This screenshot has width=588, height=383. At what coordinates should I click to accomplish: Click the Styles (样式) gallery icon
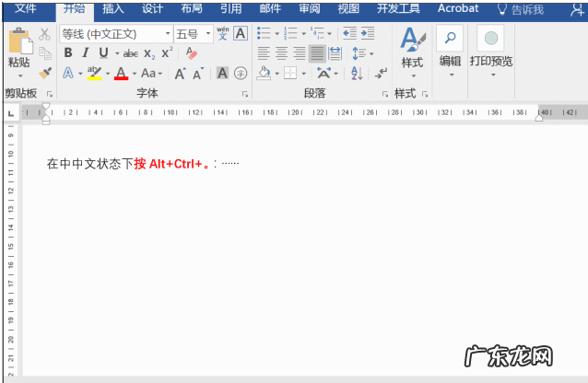coord(413,40)
